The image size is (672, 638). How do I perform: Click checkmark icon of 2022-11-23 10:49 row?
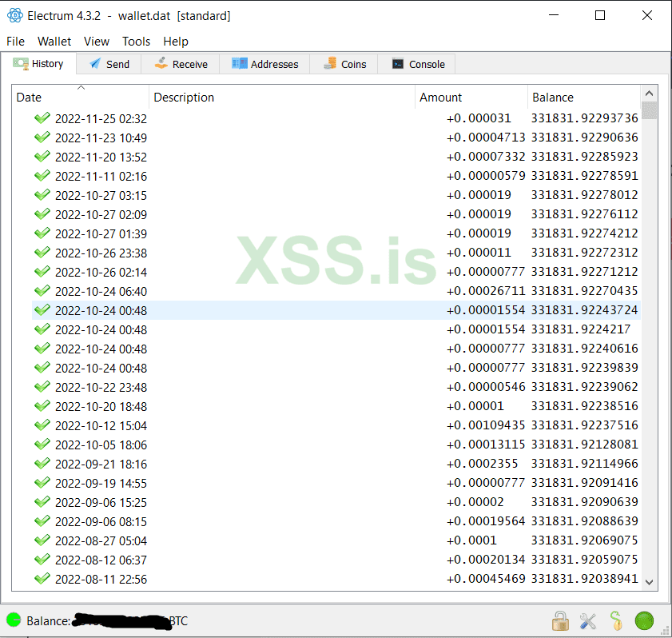pos(42,138)
